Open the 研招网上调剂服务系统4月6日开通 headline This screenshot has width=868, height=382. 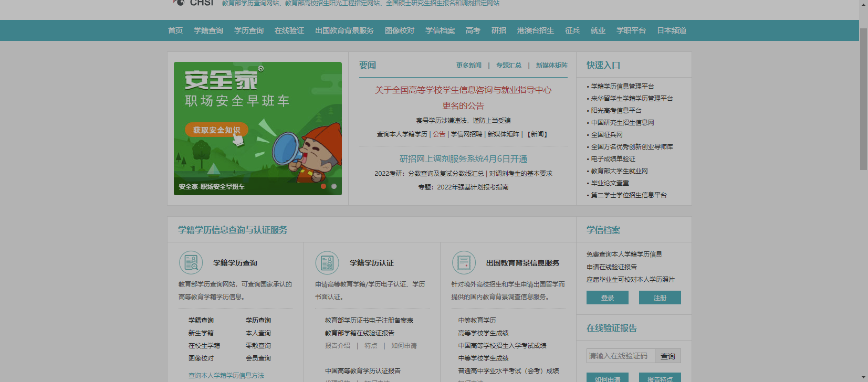464,159
